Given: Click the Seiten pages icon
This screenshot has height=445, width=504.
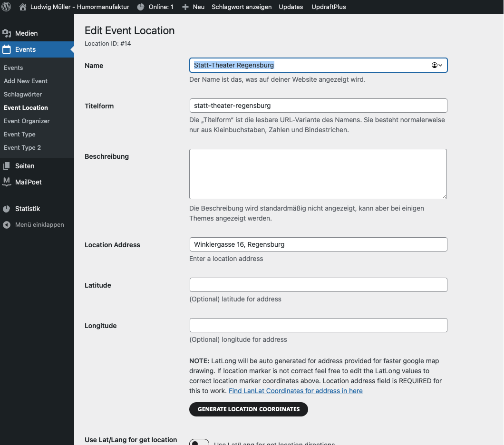Looking at the screenshot, I should click(x=7, y=166).
